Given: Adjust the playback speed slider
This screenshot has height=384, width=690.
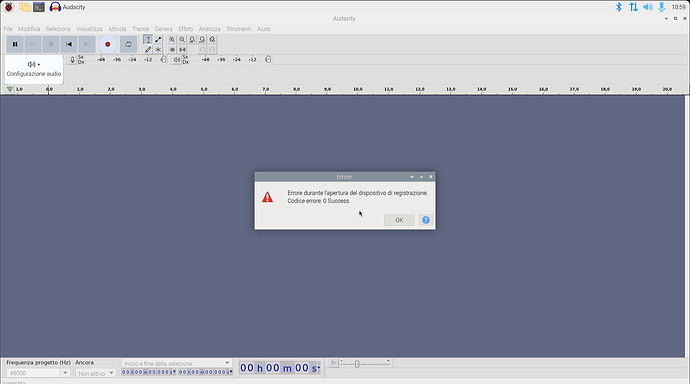Looking at the screenshot, I should click(357, 364).
